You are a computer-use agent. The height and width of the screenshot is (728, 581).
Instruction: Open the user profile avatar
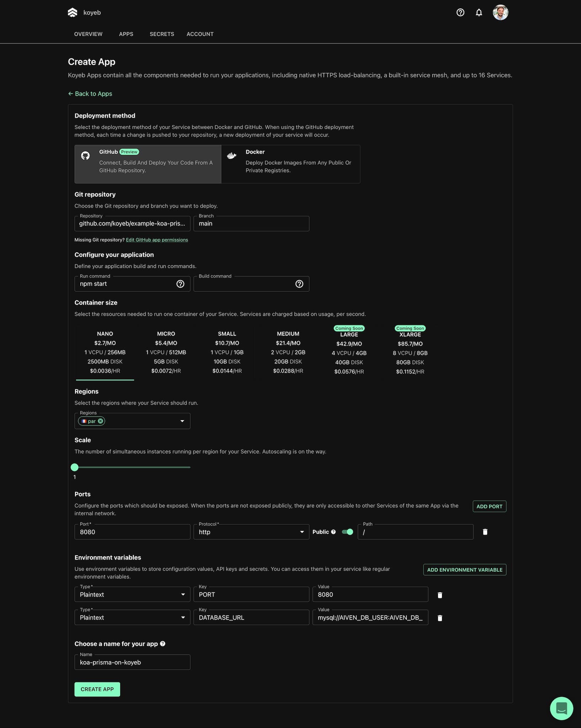(500, 13)
